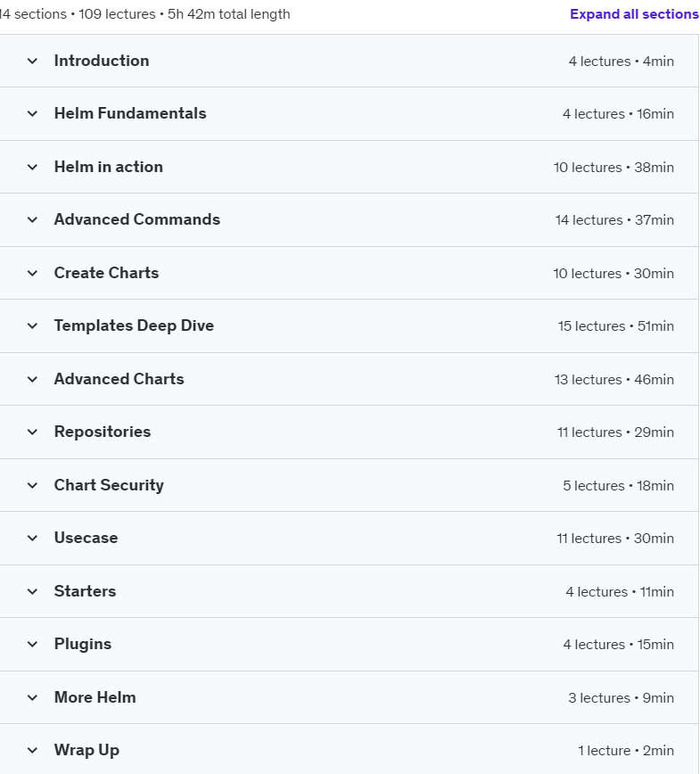Viewport: 700px width, 774px height.
Task: Expand the Repositories section chevron
Action: click(32, 432)
